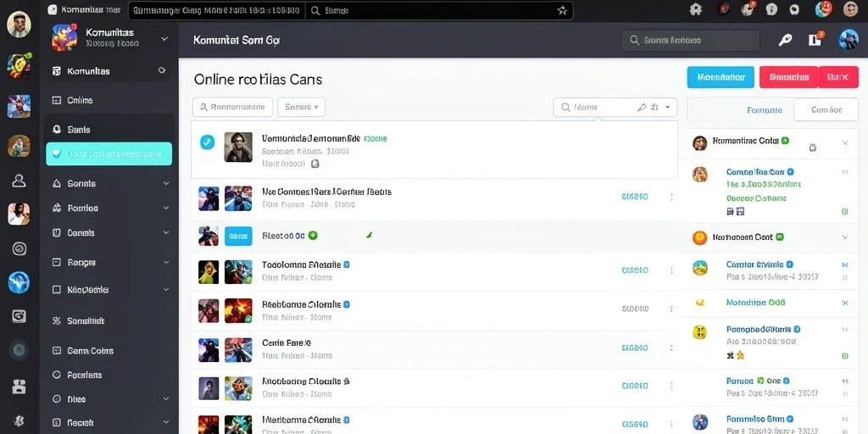Expand the Ranlias sidebar section

pyautogui.click(x=166, y=209)
